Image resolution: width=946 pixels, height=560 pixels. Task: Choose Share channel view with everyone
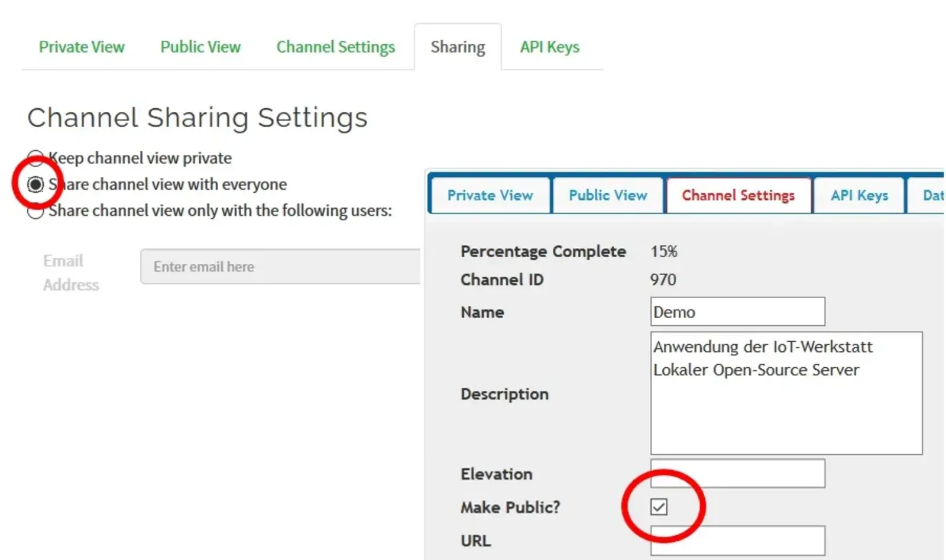coord(35,184)
